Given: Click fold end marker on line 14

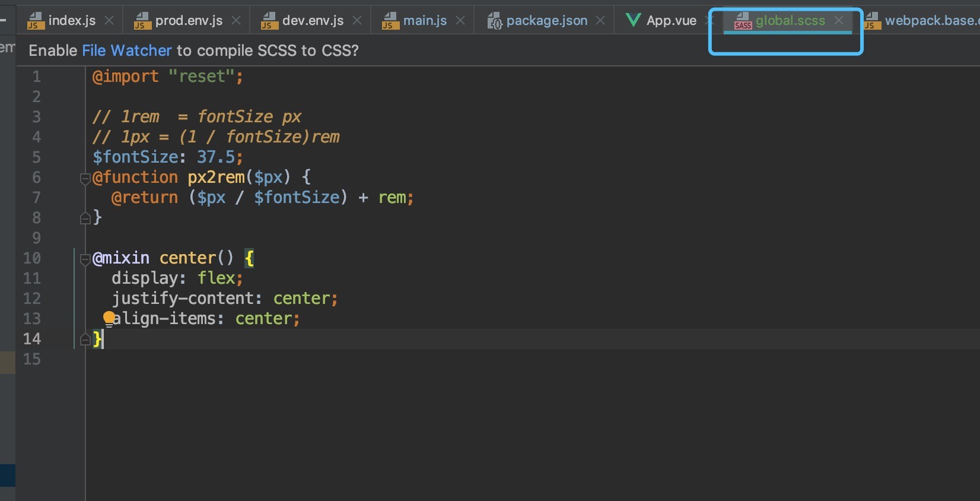Looking at the screenshot, I should (x=85, y=340).
